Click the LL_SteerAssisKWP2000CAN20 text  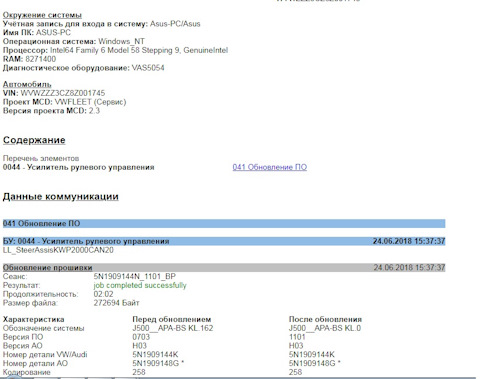(58, 250)
